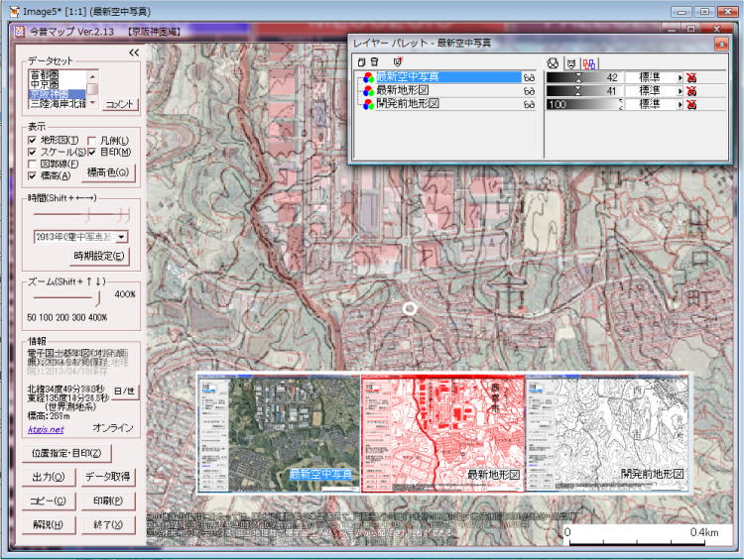Select 最新地形図 layer name row

(448, 90)
